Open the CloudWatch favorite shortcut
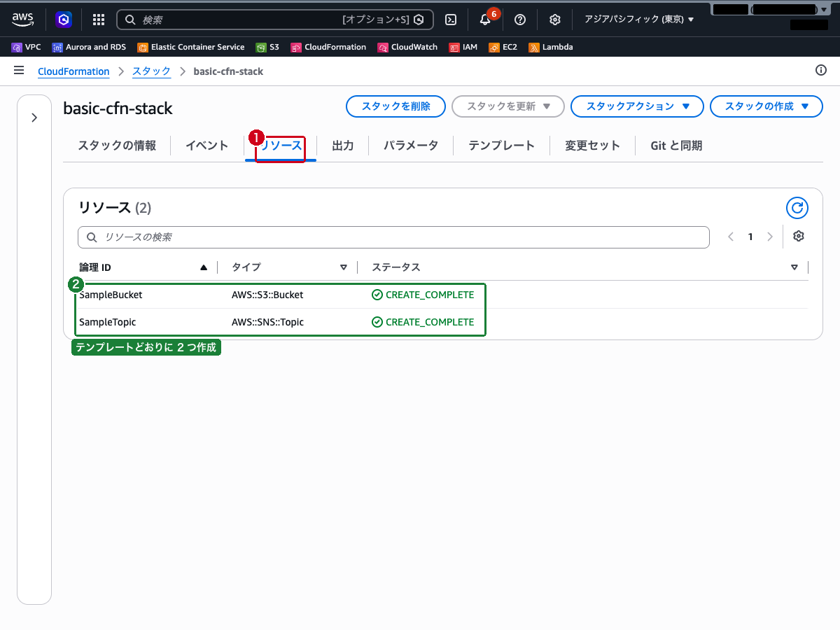This screenshot has height=630, width=840. 407,47
